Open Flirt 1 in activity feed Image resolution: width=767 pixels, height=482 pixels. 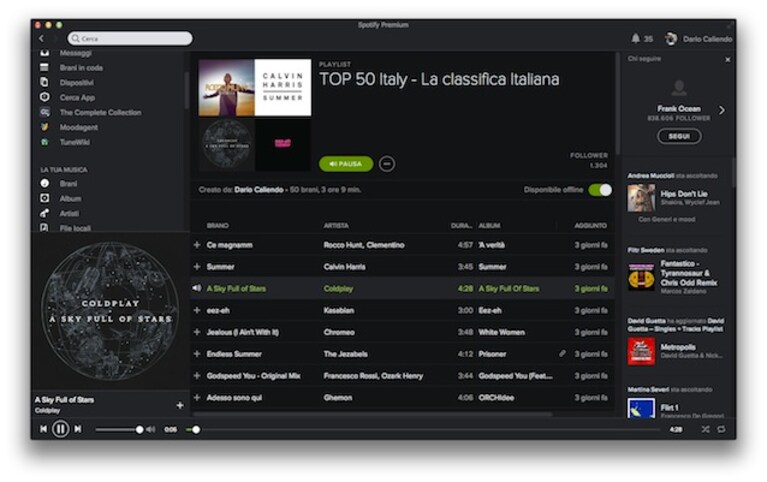669,408
